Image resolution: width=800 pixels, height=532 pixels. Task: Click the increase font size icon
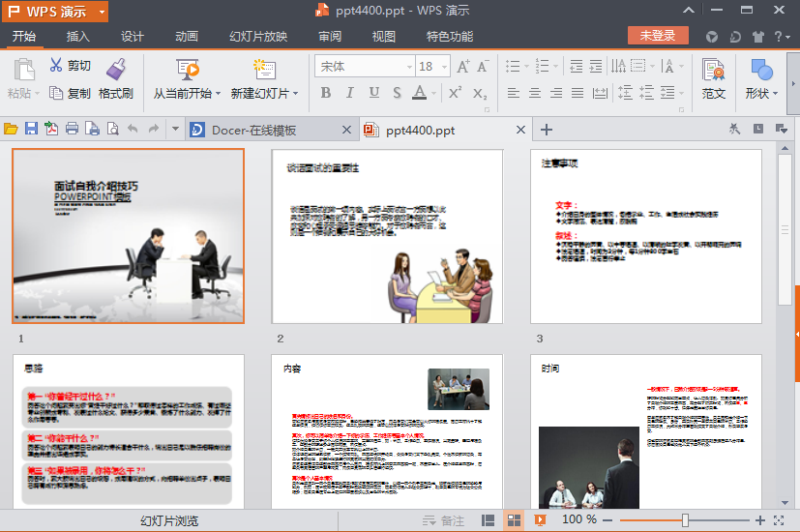coord(462,67)
